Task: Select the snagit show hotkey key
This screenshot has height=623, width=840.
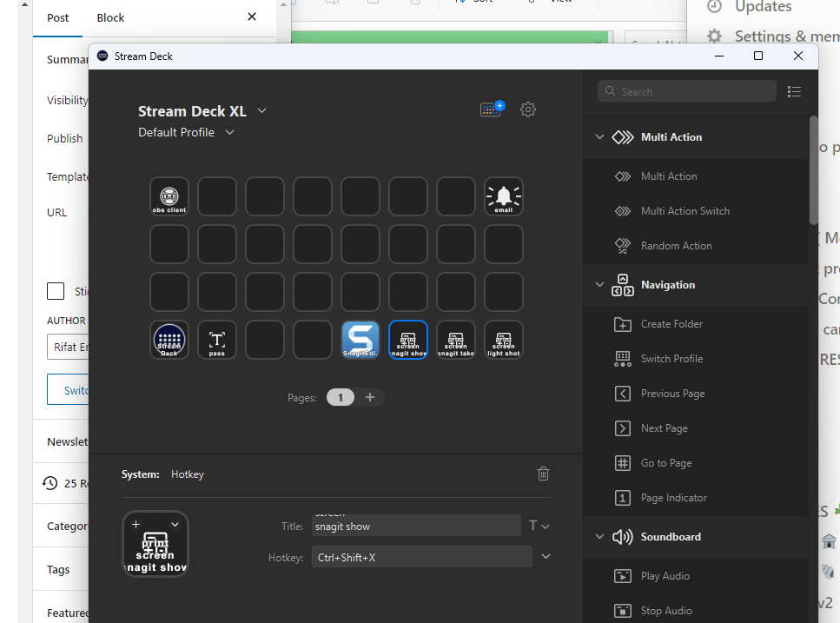Action: [408, 340]
